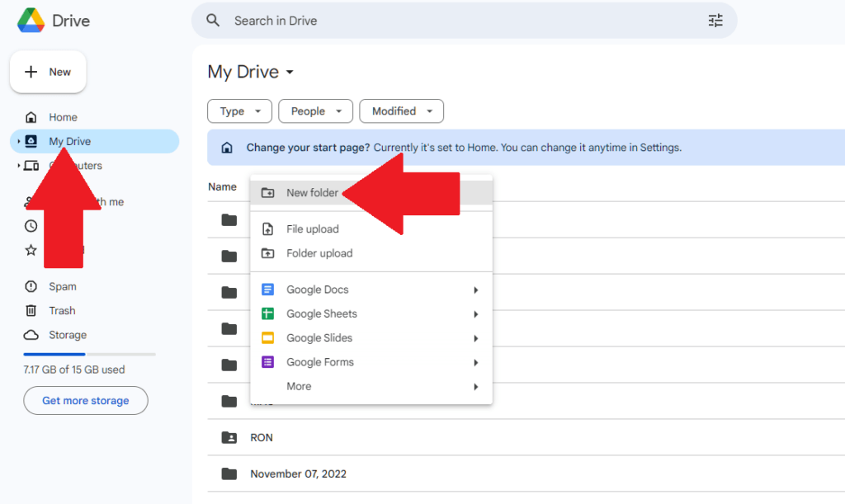Choose New folder from the menu
The height and width of the screenshot is (504, 845).
(x=371, y=193)
